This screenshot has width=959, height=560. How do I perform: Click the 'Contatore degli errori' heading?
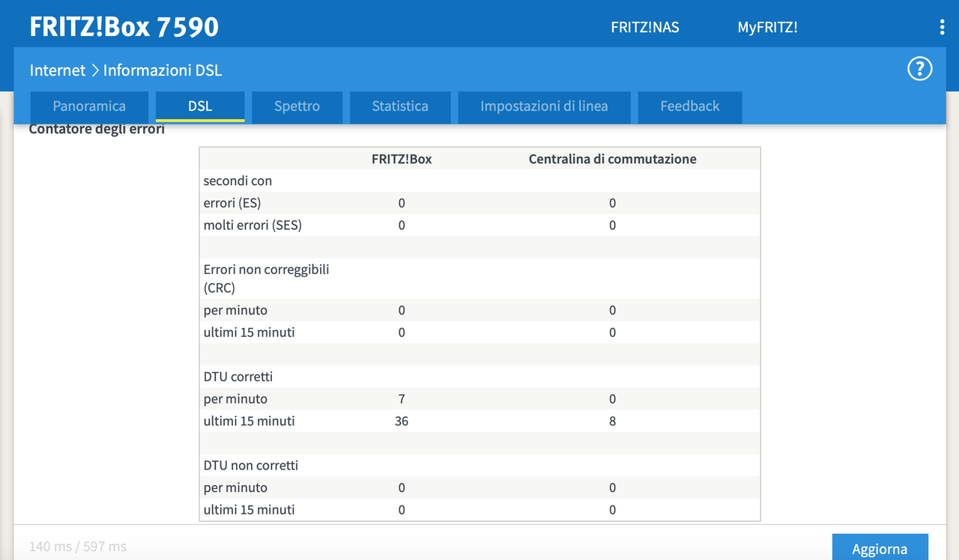tap(97, 129)
